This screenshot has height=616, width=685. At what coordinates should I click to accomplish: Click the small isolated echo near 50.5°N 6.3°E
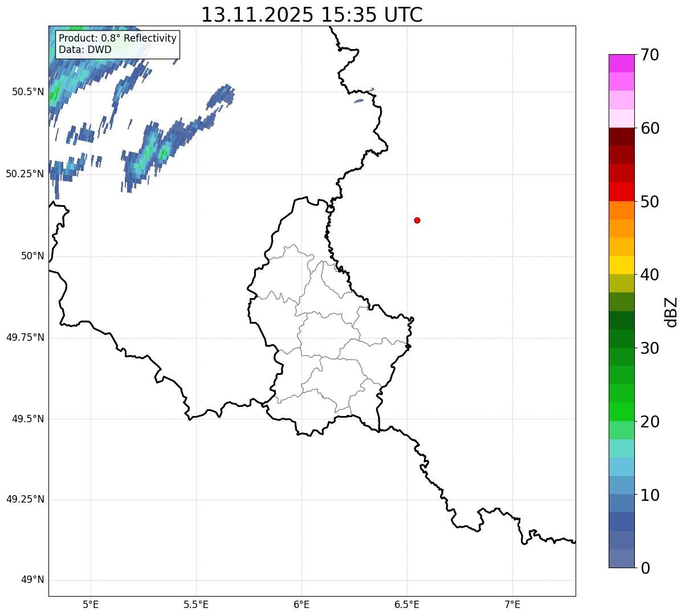point(358,101)
